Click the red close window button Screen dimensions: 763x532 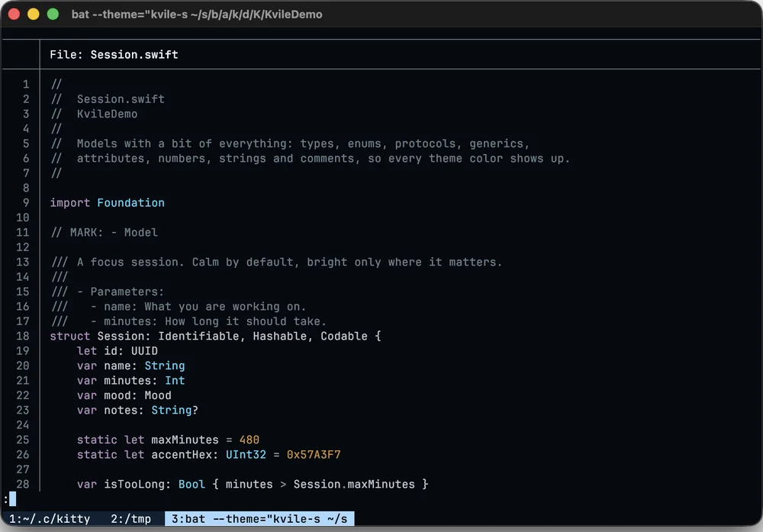point(14,14)
